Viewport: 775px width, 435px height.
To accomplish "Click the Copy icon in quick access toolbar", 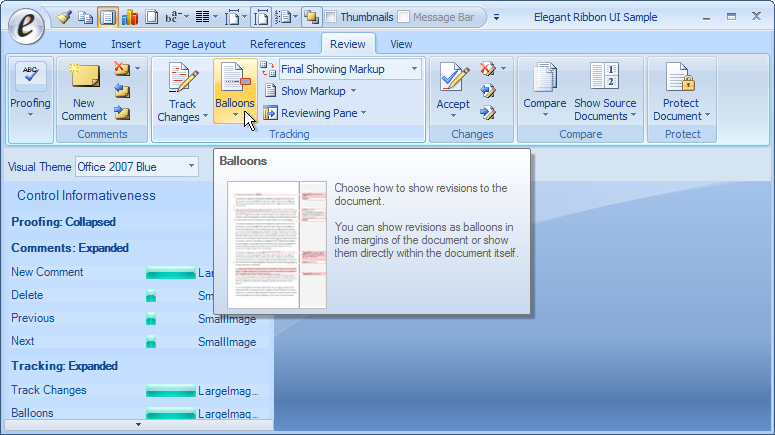I will tap(86, 17).
